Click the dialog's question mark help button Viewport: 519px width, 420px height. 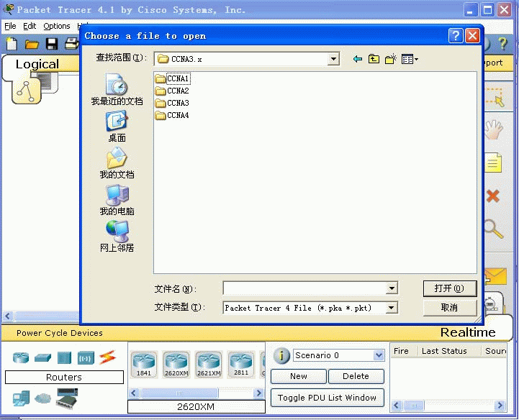point(456,35)
